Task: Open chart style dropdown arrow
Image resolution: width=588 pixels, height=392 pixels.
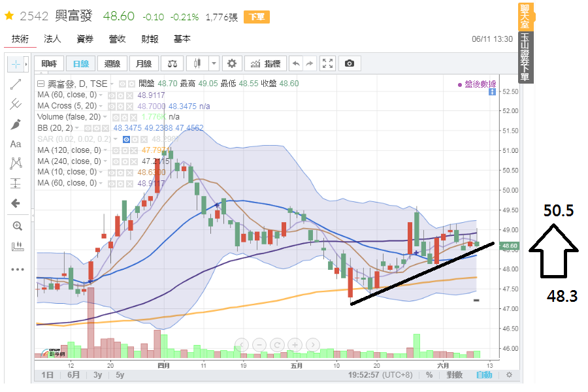Action: [x=214, y=64]
